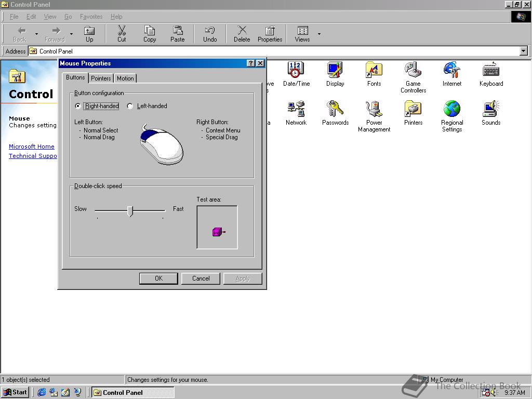Click the Mouse Properties help question-mark button
This screenshot has height=399, width=532.
[251, 63]
